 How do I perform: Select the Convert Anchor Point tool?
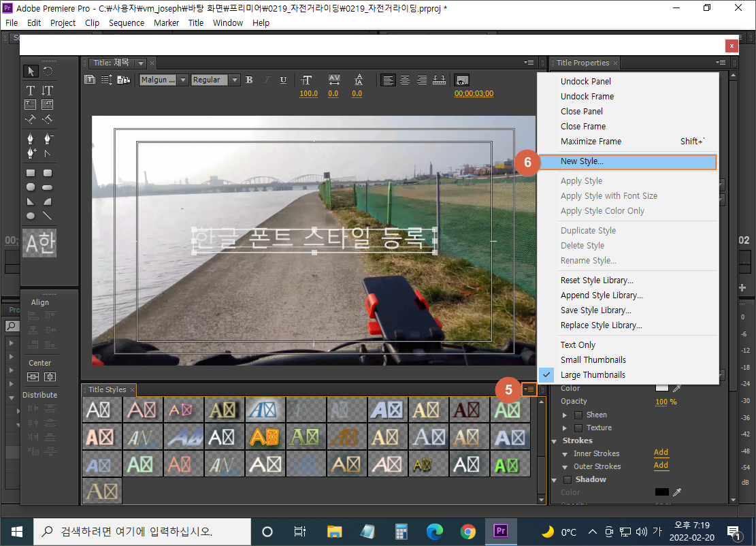pos(47,153)
